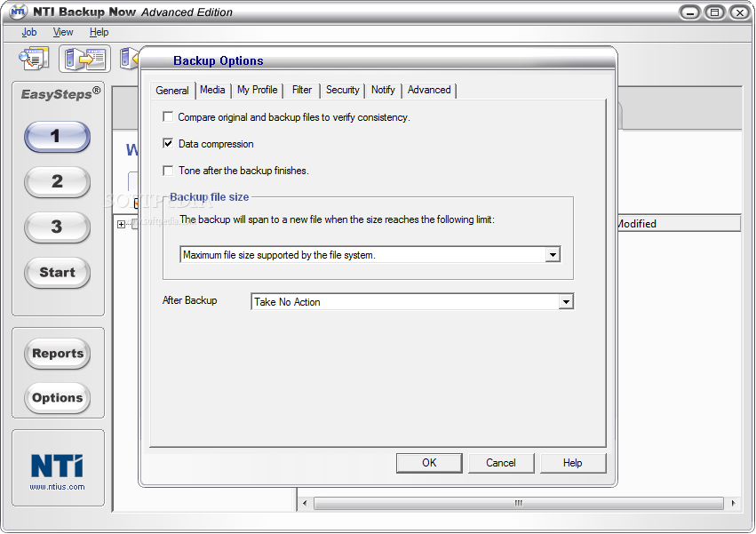Select the file backup toolbar icon

click(85, 59)
